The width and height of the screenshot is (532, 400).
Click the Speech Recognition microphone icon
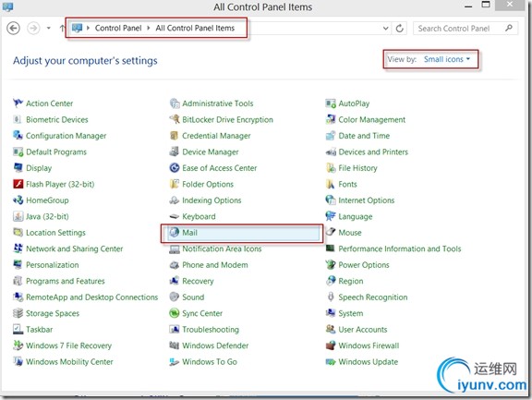coord(331,297)
